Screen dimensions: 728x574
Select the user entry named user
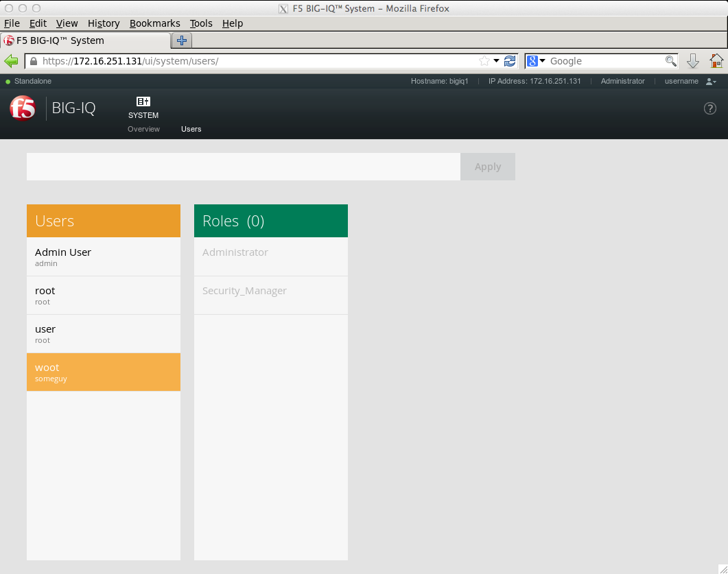pos(104,334)
